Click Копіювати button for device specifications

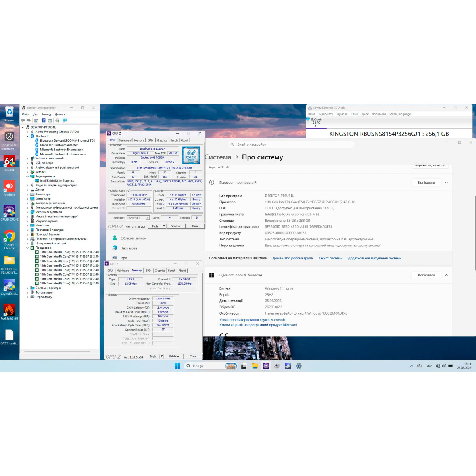point(426,182)
